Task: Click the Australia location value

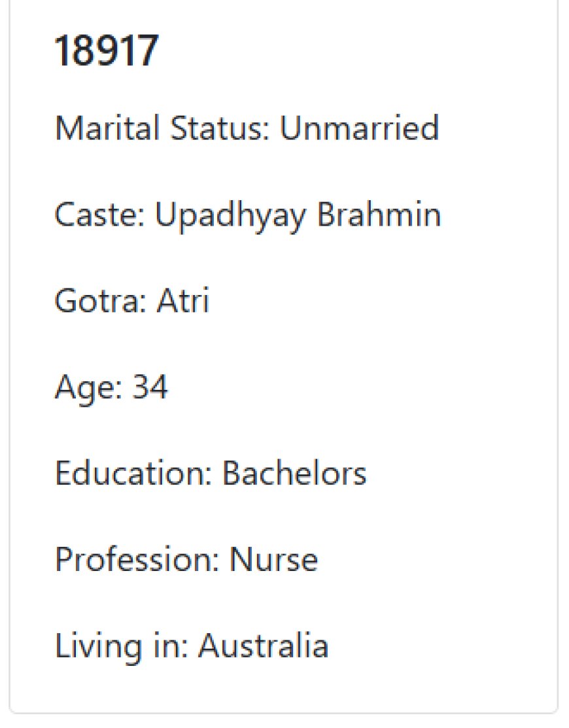Action: (264, 646)
